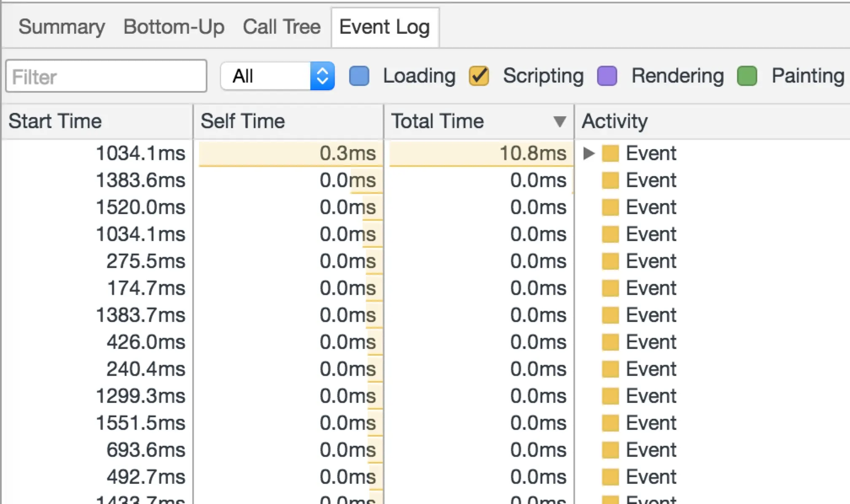Viewport: 850px width, 504px height.
Task: Uncheck the Scripting checkbox
Action: tap(479, 76)
